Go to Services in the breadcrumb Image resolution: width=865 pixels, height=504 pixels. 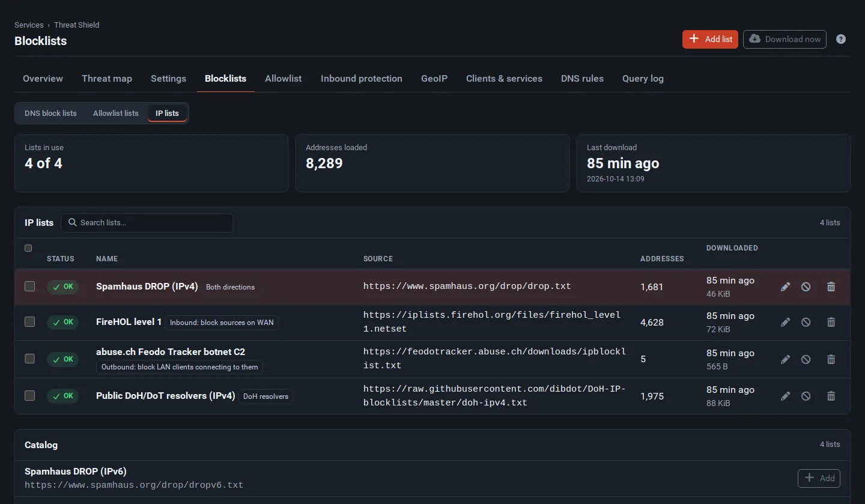pos(29,25)
